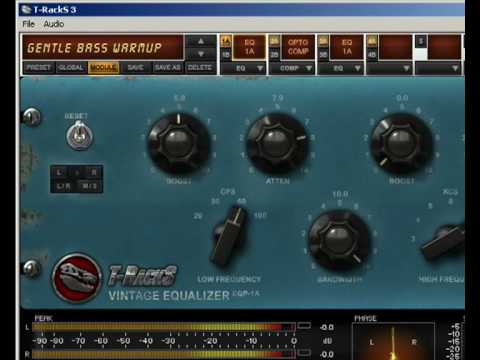Screen dimensions: 480x360
Task: Click the upper left rack screw
Action: tap(32, 117)
